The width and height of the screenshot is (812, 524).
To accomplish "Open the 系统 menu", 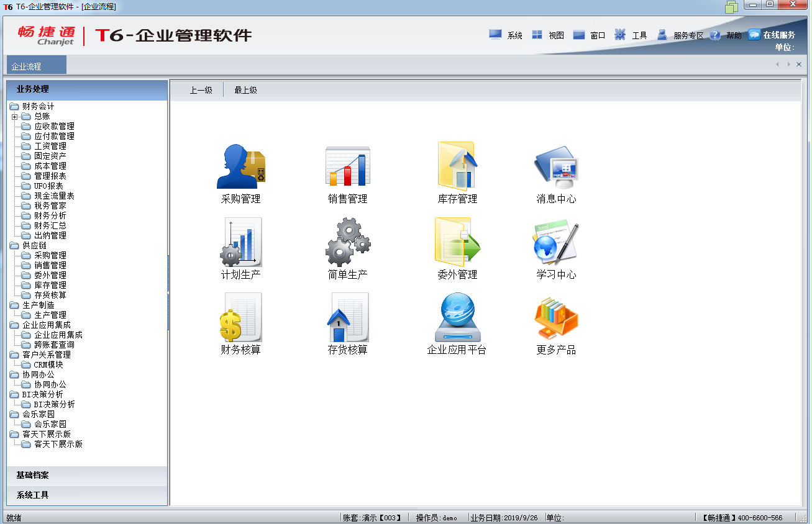I will (515, 35).
